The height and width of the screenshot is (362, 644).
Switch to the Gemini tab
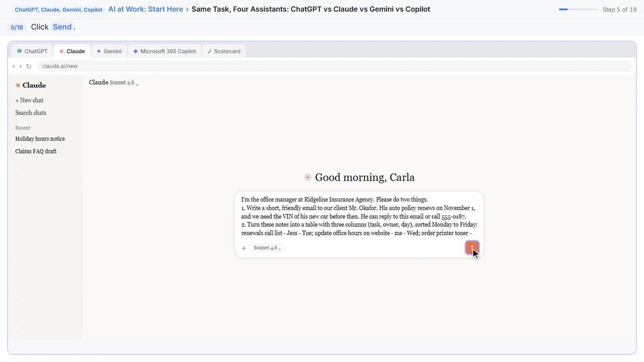point(109,51)
